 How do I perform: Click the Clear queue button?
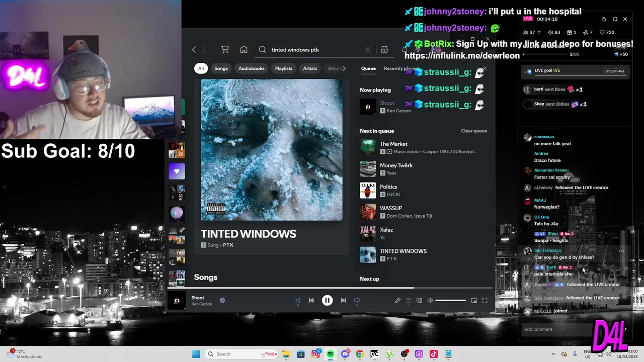tap(474, 131)
